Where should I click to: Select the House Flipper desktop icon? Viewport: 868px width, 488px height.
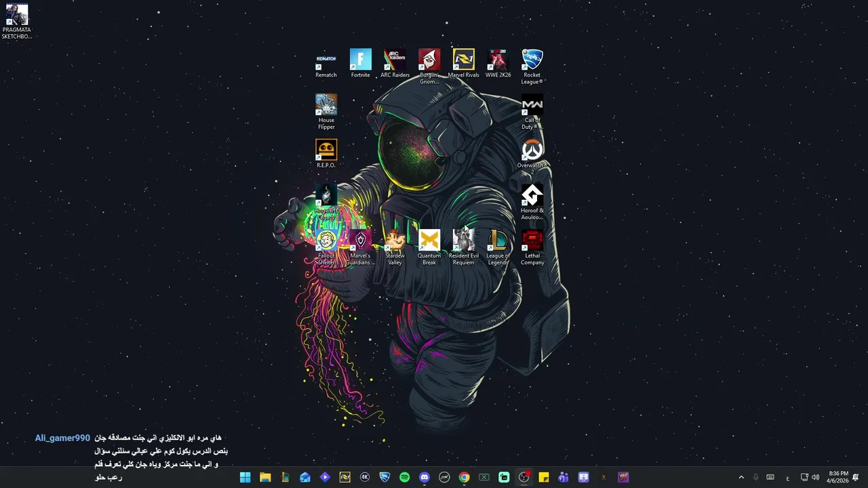(326, 112)
